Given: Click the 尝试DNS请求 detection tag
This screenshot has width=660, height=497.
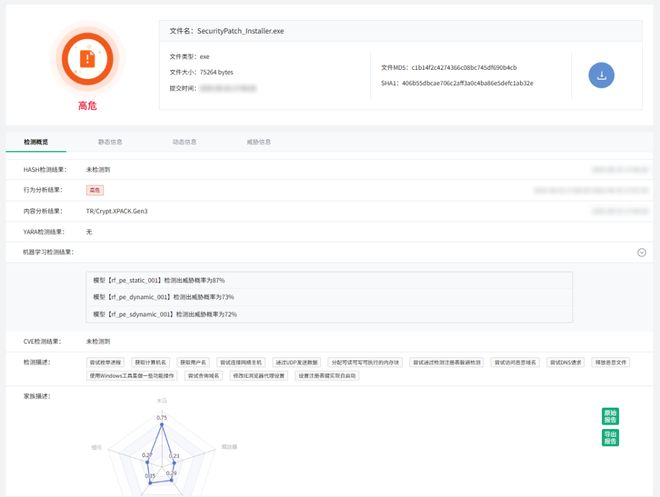Looking at the screenshot, I should (x=567, y=361).
